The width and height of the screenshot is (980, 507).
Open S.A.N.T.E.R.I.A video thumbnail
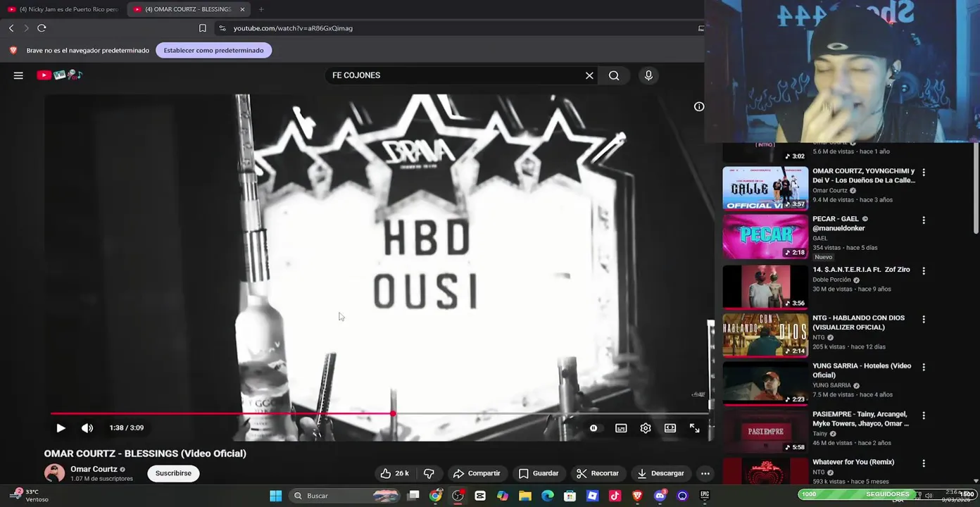[765, 286]
